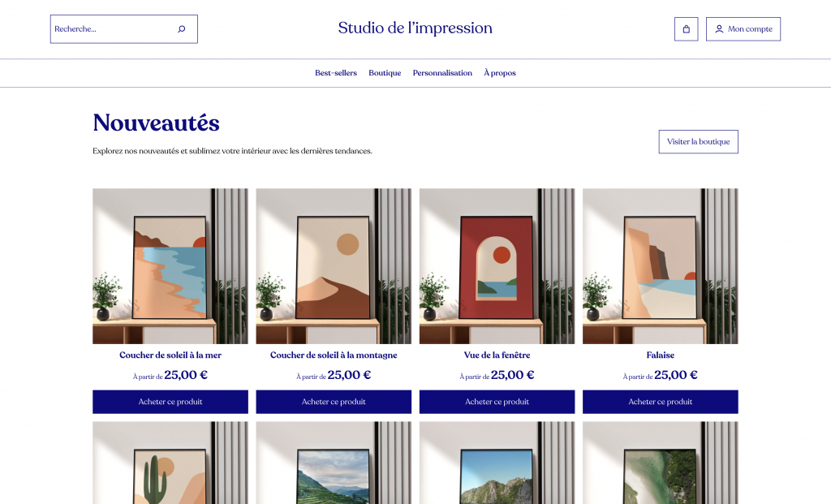Screen dimensions: 831x504
Task: Open the Coucher de soleil à la montagne image
Action: [334, 266]
